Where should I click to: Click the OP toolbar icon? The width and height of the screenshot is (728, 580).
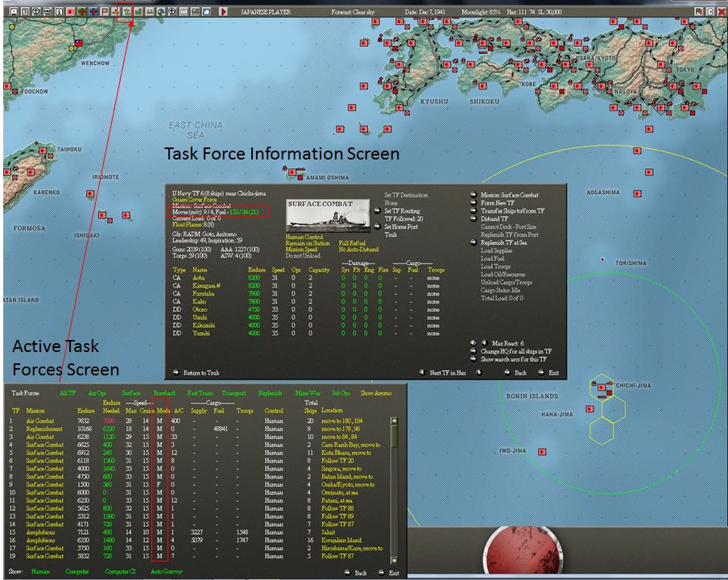pos(184,11)
